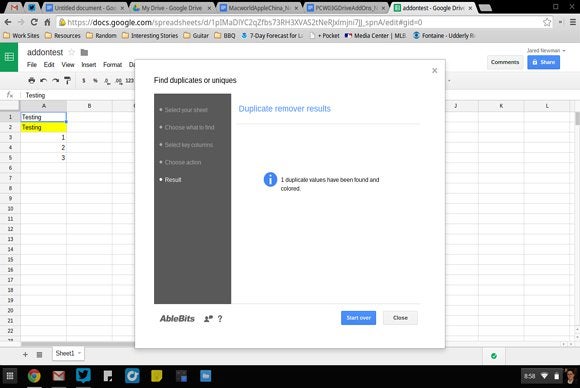Open the File menu
The image size is (580, 388).
[x=32, y=65]
